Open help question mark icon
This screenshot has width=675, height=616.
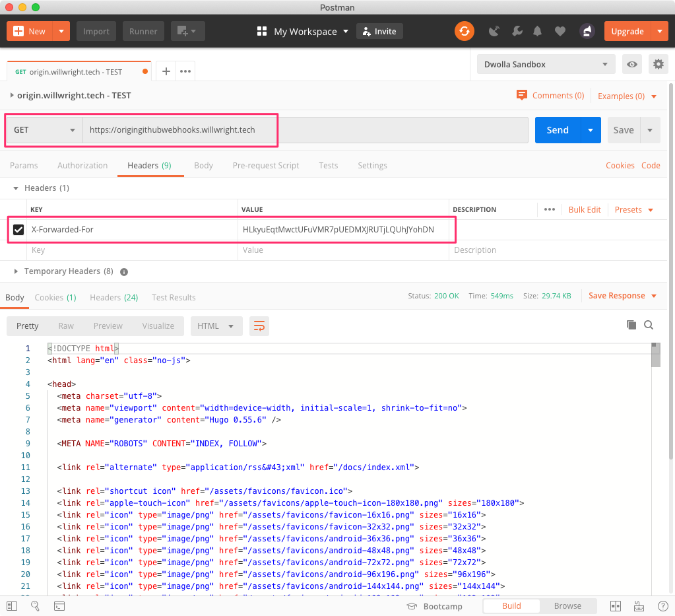pos(663,606)
